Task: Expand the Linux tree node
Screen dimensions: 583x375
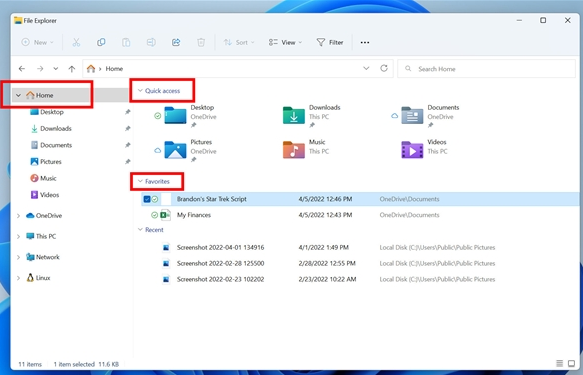Action: [18, 278]
